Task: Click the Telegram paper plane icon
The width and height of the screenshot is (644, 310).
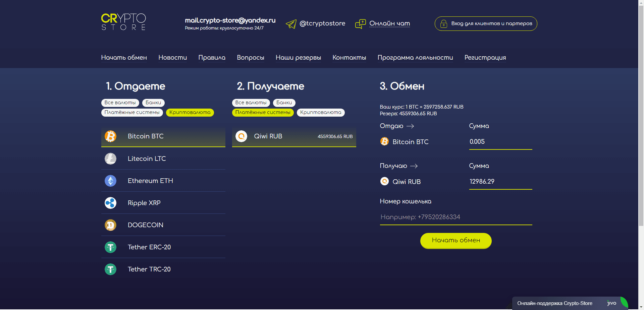Action: (x=291, y=24)
